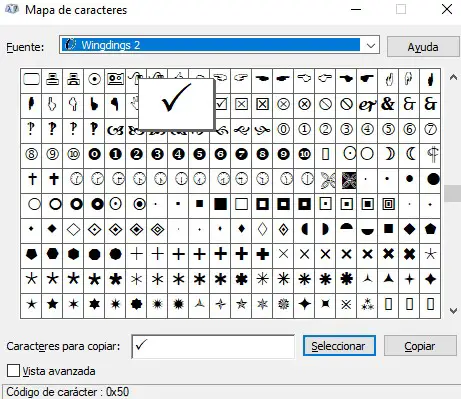This screenshot has height=399, width=461.
Task: Click the Caracteres para copiar text field
Action: [213, 346]
